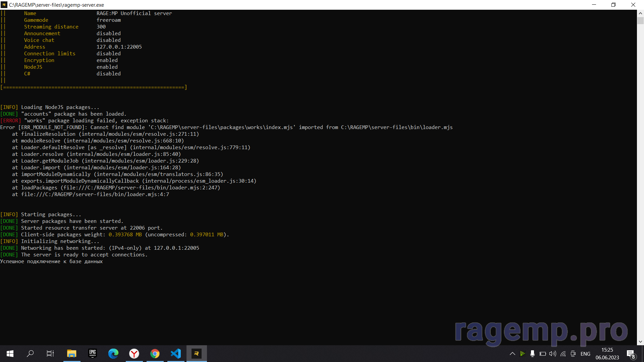Open the volume control tray icon
Screen dimensions: 644x362
tap(553, 354)
